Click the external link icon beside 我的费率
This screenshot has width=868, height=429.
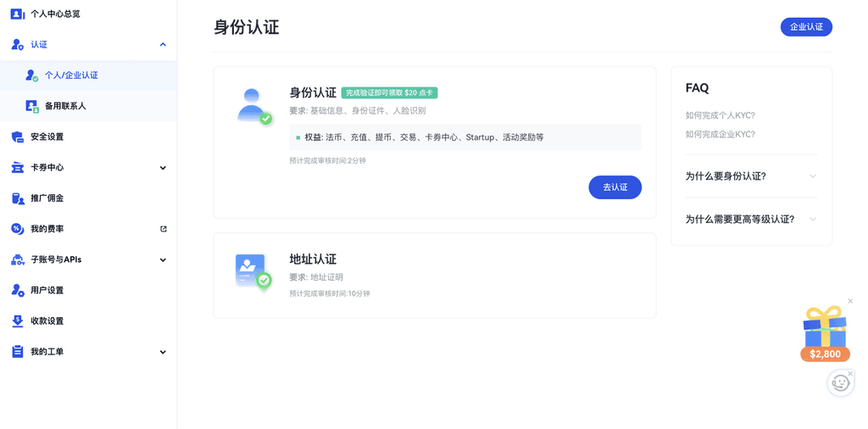click(164, 229)
